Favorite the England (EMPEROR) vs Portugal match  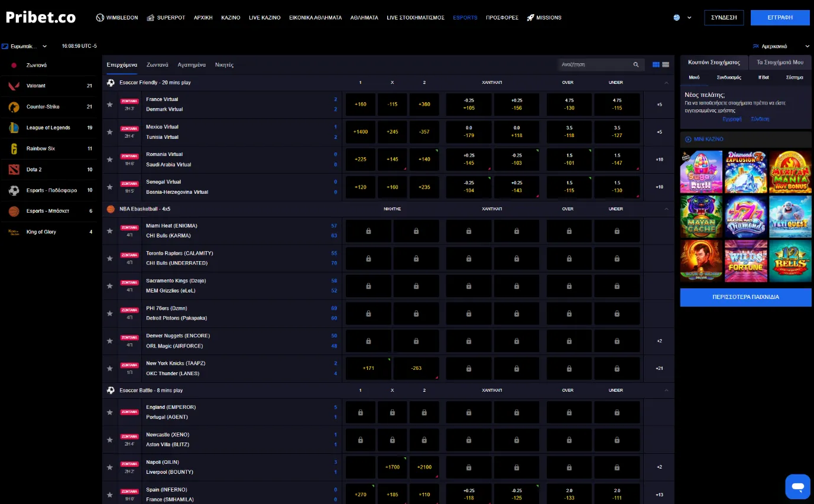[109, 412]
